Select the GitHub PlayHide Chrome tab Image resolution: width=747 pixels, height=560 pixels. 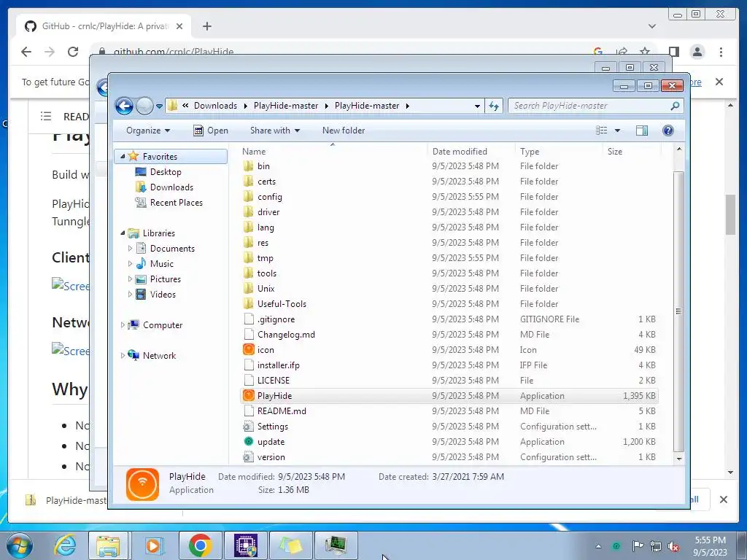coord(104,26)
